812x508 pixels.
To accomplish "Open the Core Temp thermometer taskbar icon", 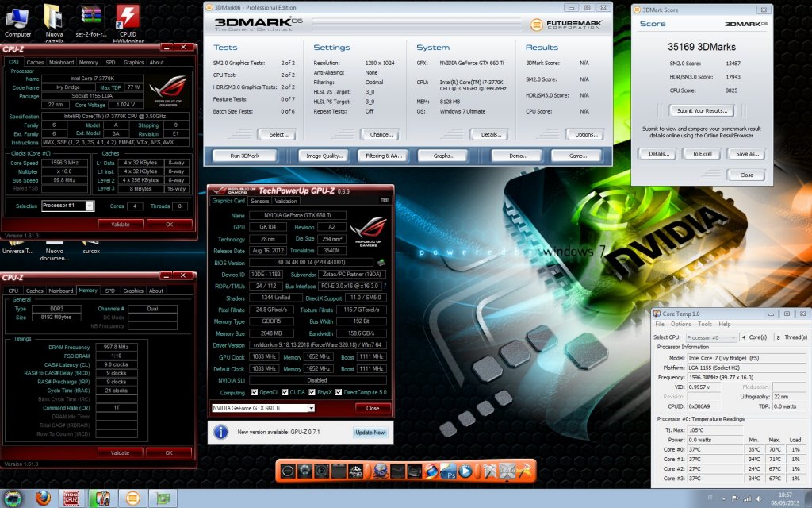I will point(102,498).
